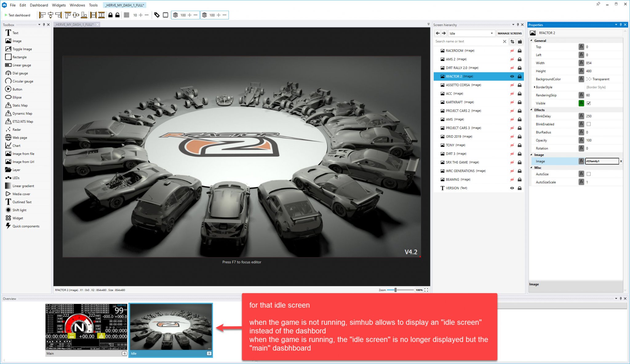Go back with left arrow in Screen hierarchy
Image resolution: width=630 pixels, height=364 pixels.
tap(438, 33)
